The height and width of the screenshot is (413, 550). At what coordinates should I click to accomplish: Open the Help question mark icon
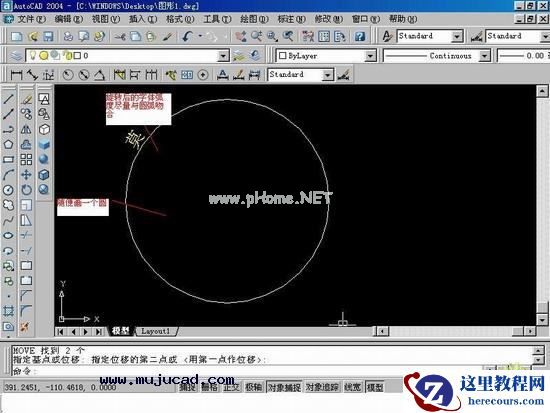point(360,36)
